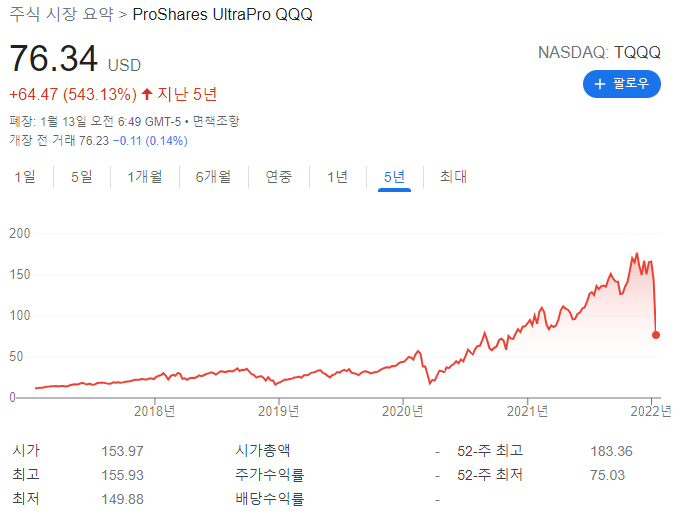Click the NASDAQ: TQQQ ticker label
The image size is (690, 522).
pos(599,52)
